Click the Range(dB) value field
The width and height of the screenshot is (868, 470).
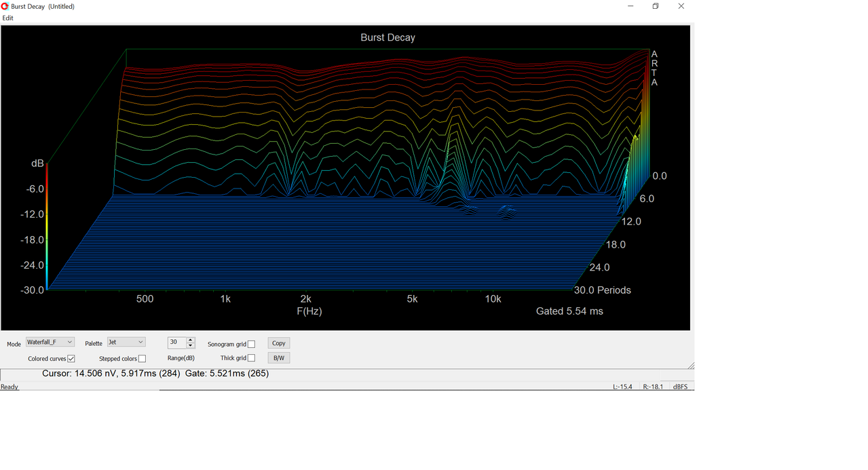pos(177,342)
